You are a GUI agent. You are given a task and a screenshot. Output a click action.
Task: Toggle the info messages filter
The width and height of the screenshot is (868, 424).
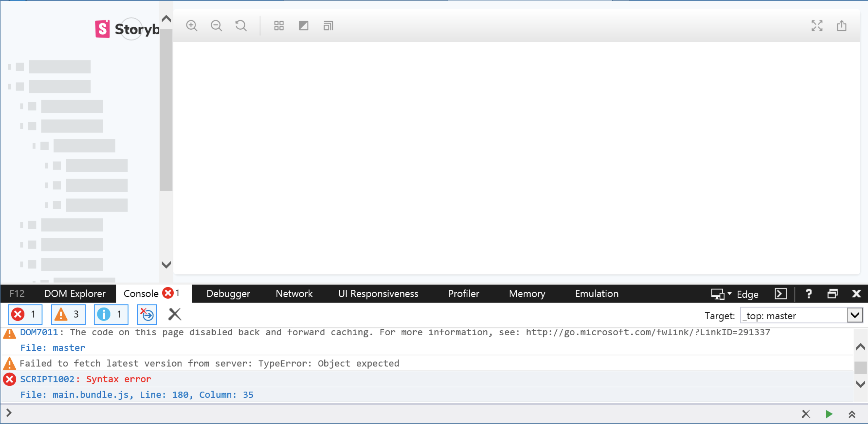110,314
